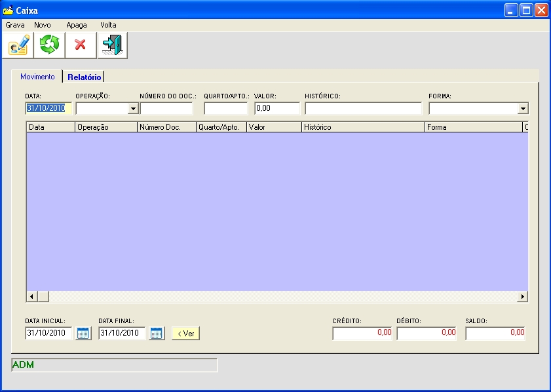
Task: Maximize the Caixa window
Action: pos(526,10)
